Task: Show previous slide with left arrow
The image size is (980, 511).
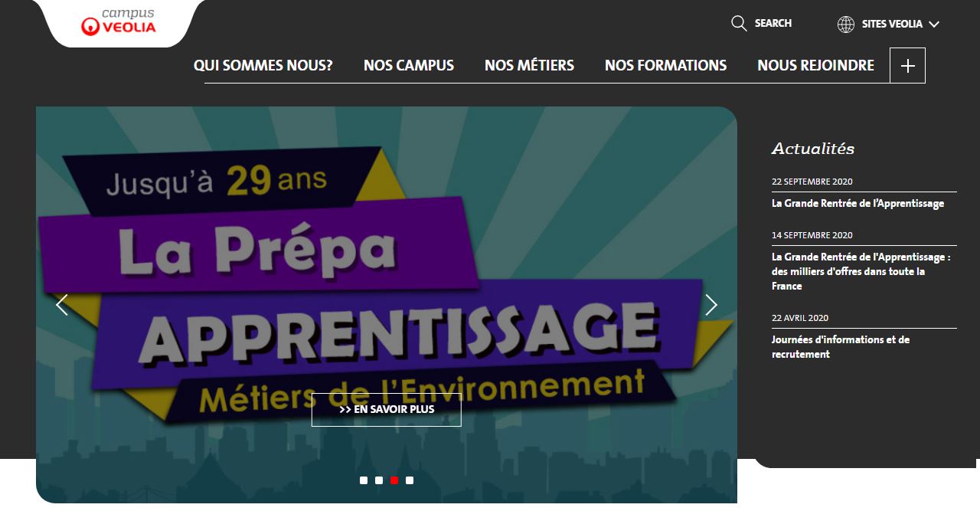Action: pos(62,305)
